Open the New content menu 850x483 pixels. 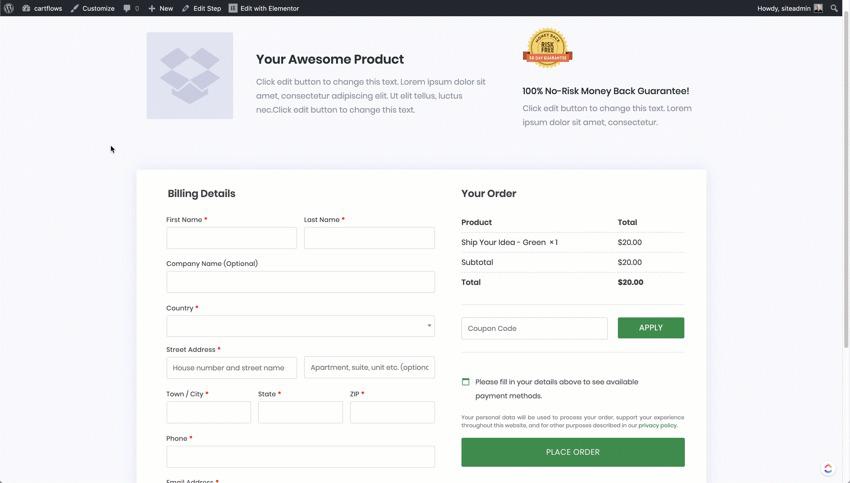161,8
